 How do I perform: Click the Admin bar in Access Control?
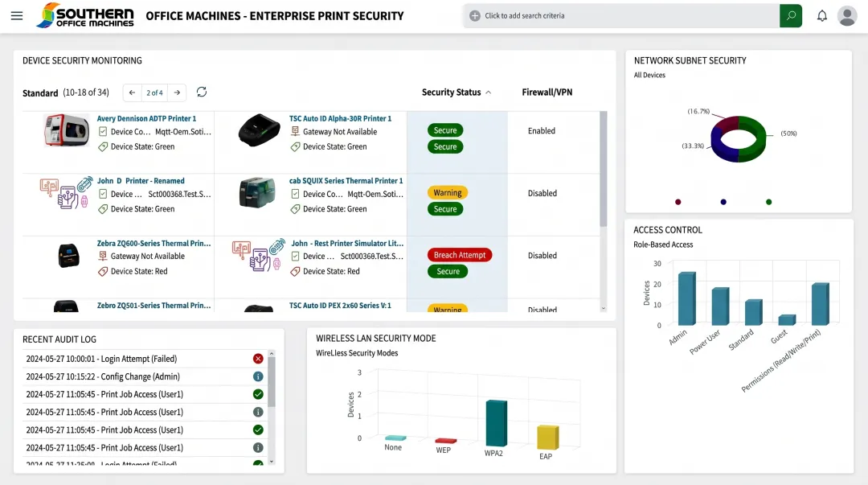click(x=687, y=298)
